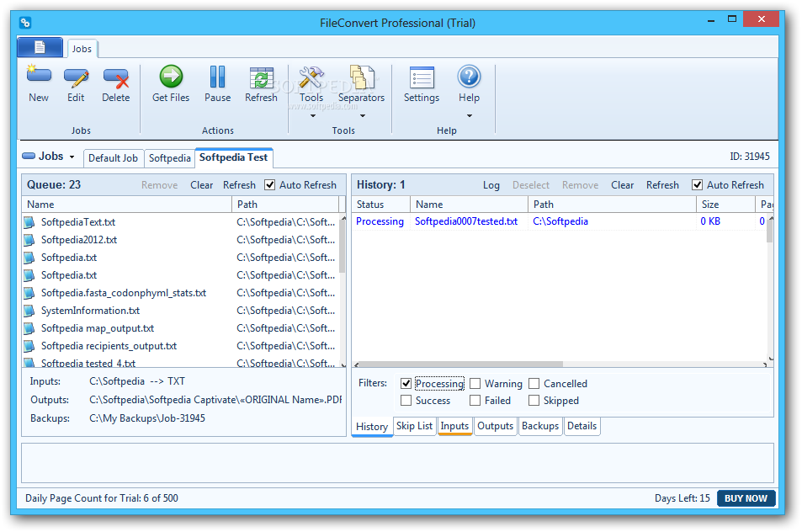Click the FileConvert app icon in title bar

click(x=25, y=23)
